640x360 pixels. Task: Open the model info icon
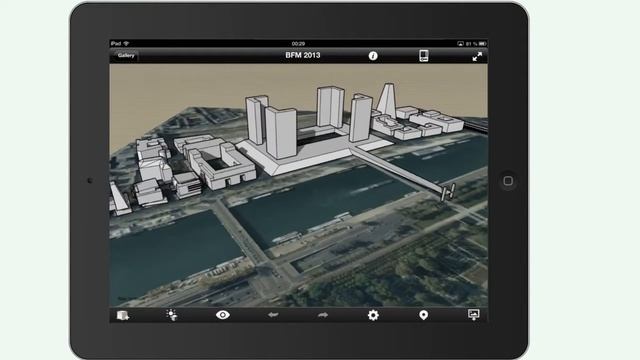coord(373,56)
